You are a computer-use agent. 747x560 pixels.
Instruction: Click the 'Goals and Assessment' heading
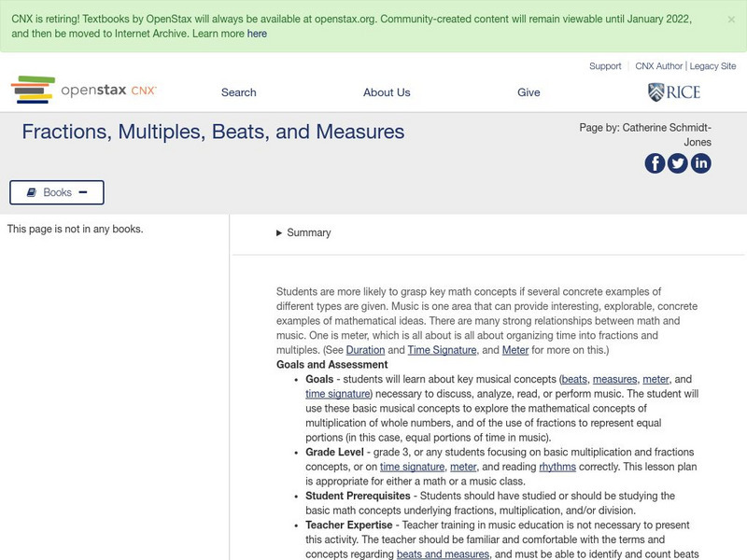[x=332, y=365]
